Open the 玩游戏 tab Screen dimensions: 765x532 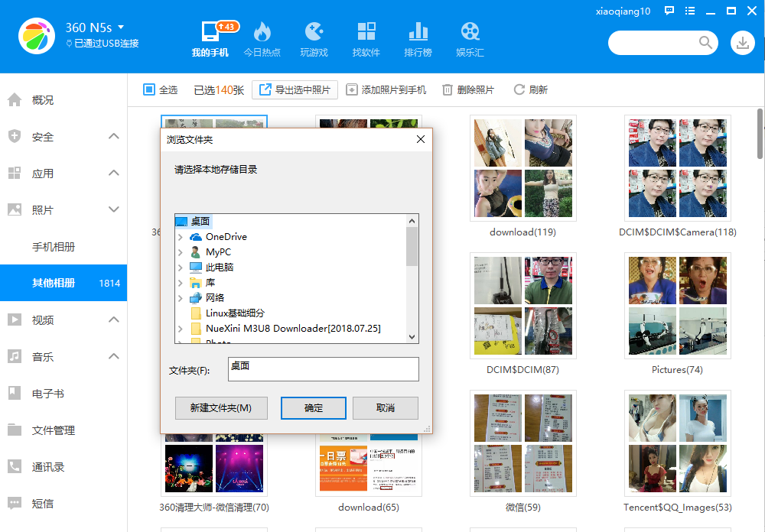coord(314,39)
